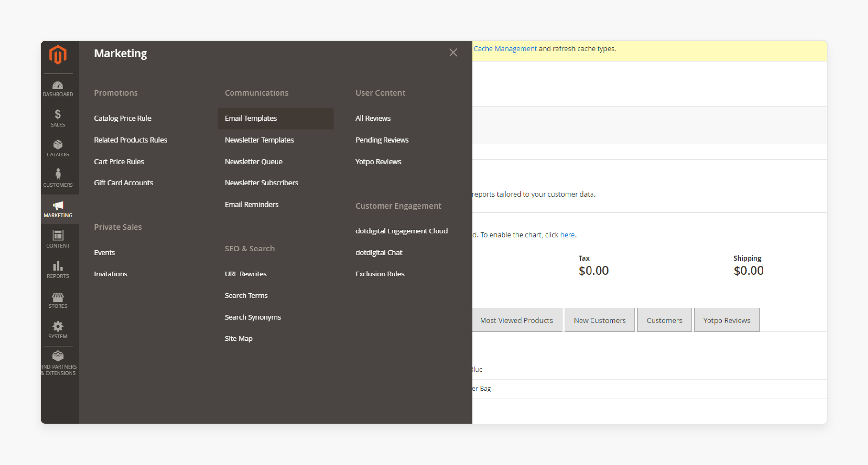868x465 pixels.
Task: Open dotdigital Chat
Action: [379, 253]
